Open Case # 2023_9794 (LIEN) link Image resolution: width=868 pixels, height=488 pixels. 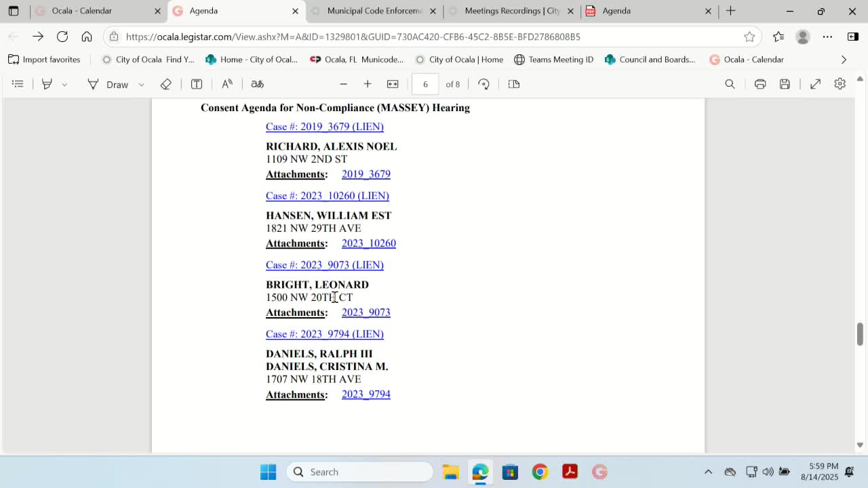(x=325, y=334)
